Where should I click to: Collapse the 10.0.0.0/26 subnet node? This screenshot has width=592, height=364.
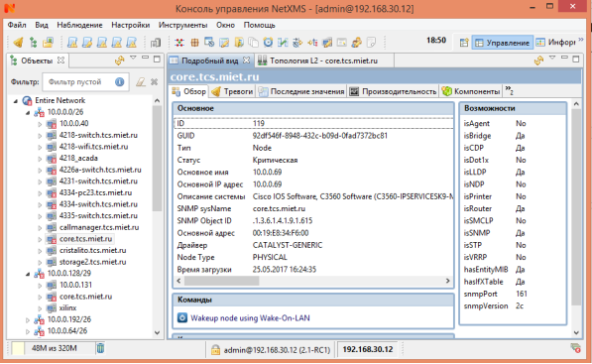(x=28, y=112)
